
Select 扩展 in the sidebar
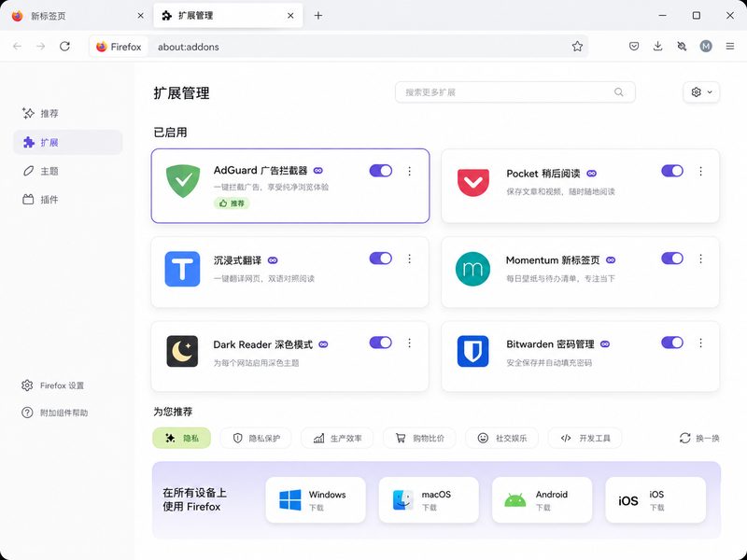pos(67,143)
